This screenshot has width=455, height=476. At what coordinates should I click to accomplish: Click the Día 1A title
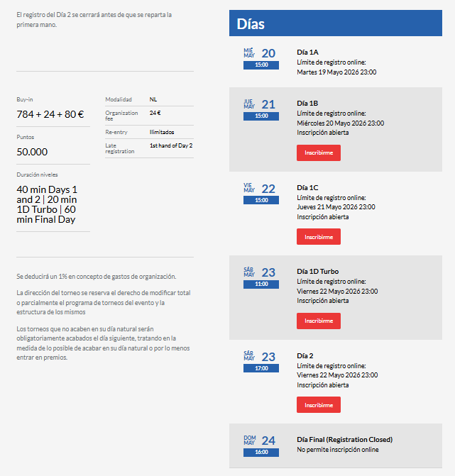307,52
